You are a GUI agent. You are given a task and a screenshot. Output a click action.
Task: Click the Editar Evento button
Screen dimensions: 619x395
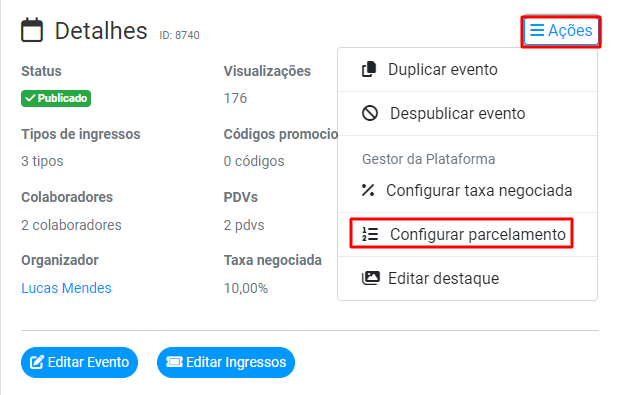click(79, 362)
